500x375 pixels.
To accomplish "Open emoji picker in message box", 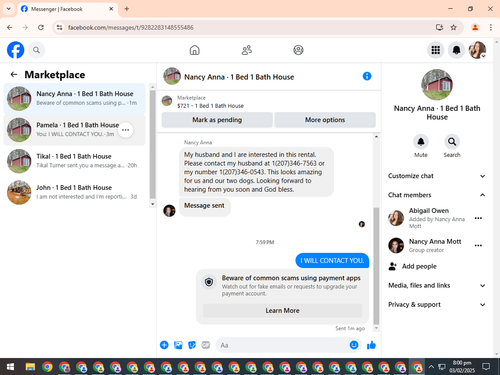I will click(x=354, y=345).
